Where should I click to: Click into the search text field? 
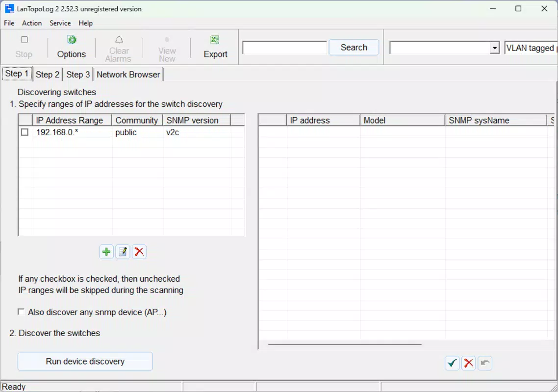tap(284, 48)
